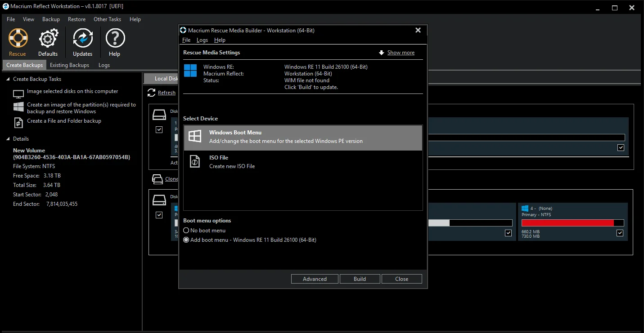Click the Windows Boot Menu icon

click(195, 137)
